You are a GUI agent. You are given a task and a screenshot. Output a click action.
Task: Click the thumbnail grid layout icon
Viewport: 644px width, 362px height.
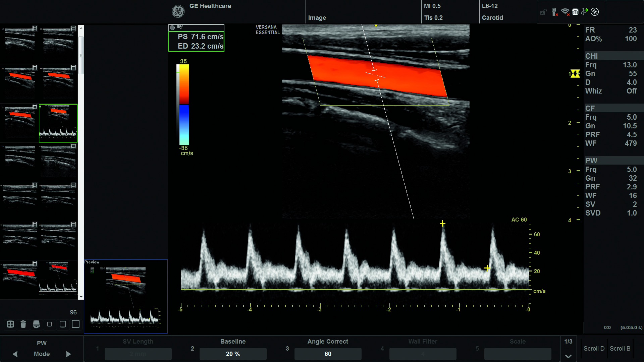pos(10,324)
